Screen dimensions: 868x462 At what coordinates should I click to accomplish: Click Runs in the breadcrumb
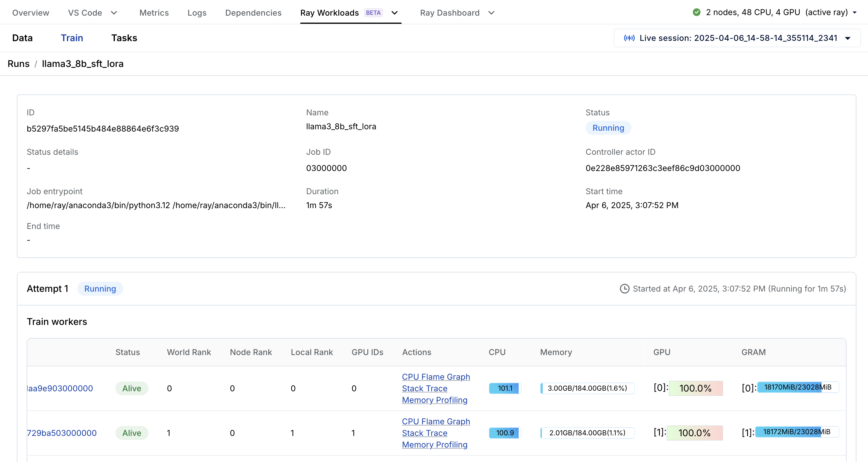[x=19, y=64]
